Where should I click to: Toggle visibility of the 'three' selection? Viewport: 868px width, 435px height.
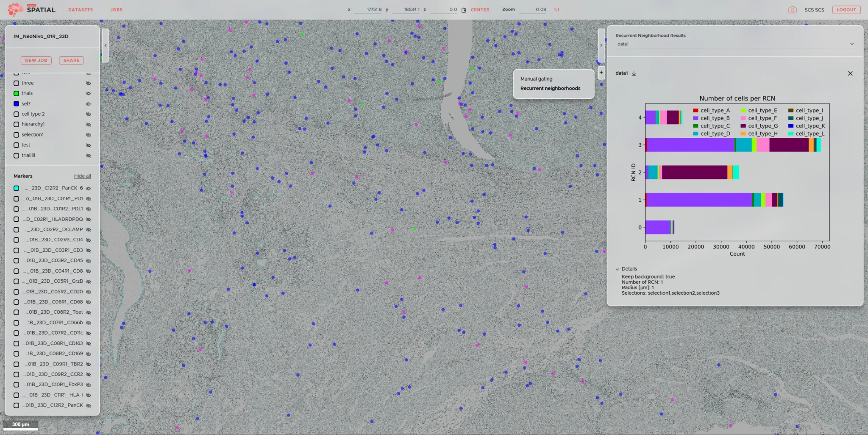point(88,83)
